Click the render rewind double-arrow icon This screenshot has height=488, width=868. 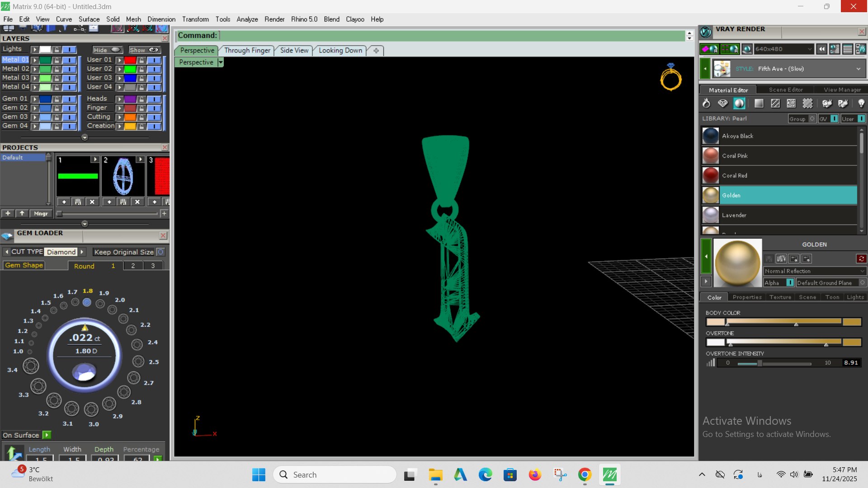(x=821, y=49)
